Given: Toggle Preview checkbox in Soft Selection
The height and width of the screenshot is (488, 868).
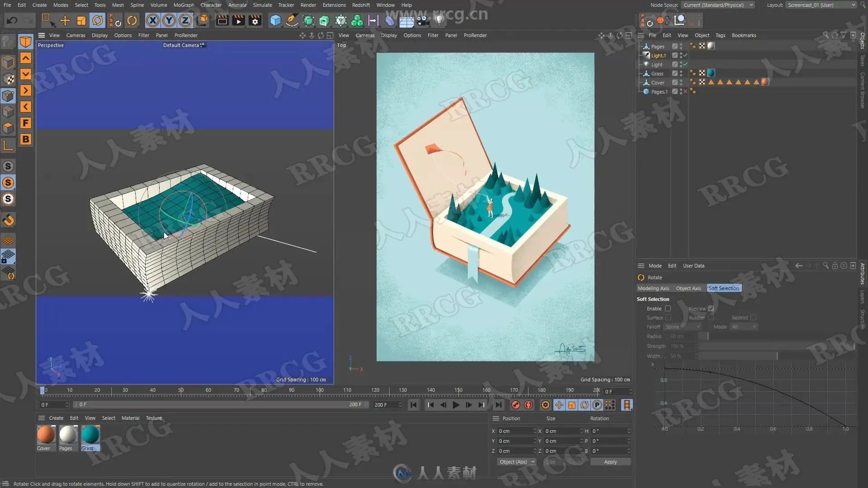Looking at the screenshot, I should [711, 309].
